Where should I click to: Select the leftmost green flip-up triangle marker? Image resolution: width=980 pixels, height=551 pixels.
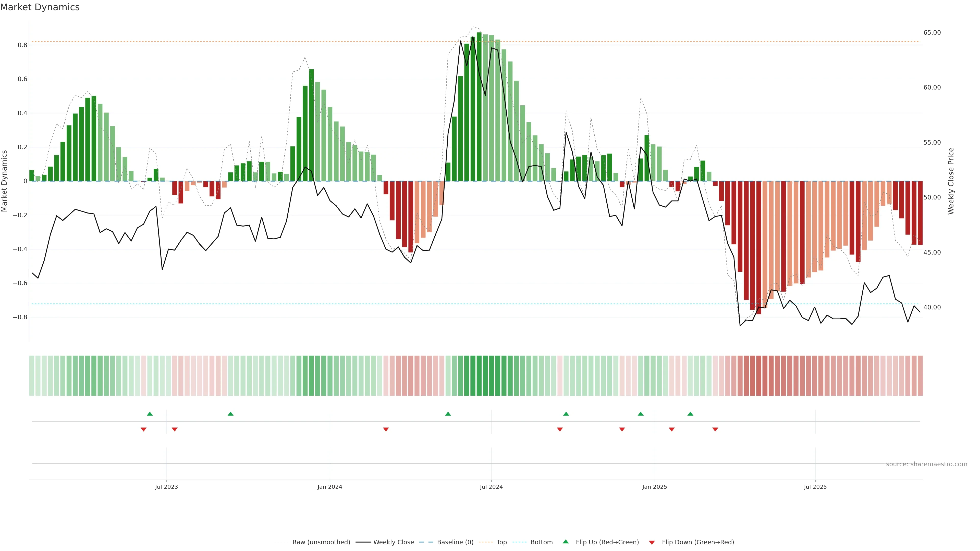[x=150, y=414]
